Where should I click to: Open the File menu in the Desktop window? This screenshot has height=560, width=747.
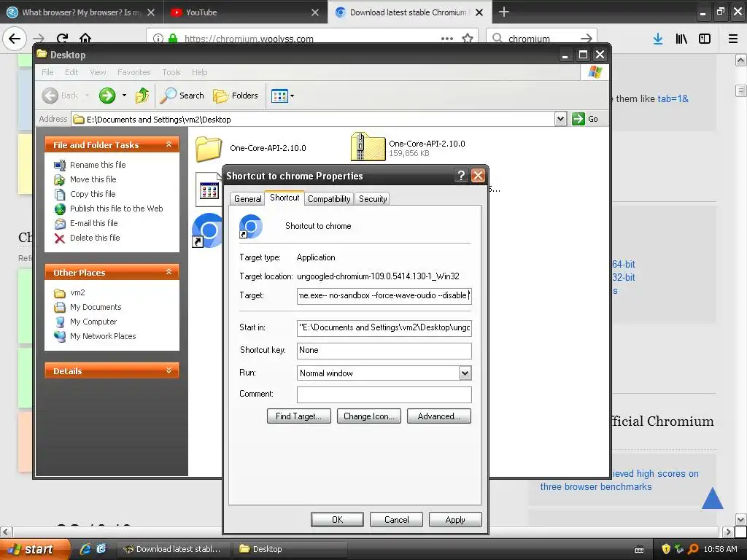[x=47, y=72]
